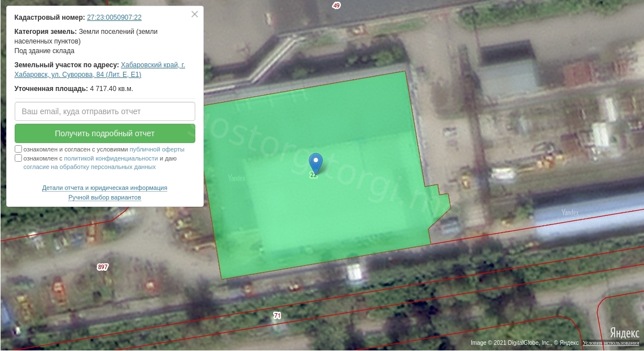Tick the public offer agreement checkbox
The height and width of the screenshot is (351, 644).
tap(19, 149)
